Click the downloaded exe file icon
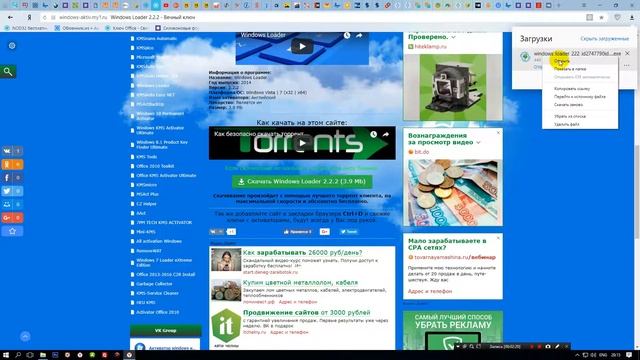 (525, 57)
